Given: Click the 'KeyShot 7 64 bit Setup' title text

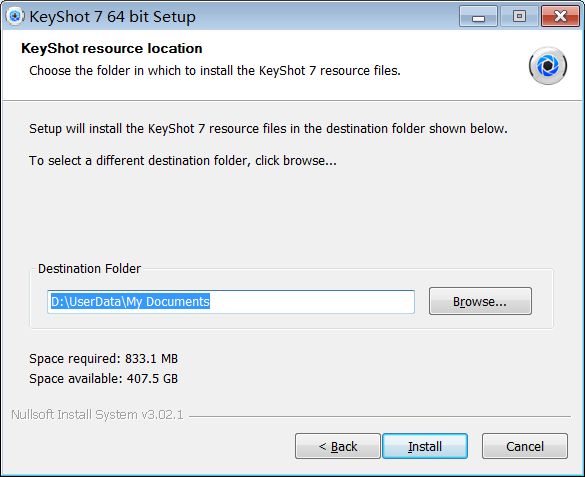Looking at the screenshot, I should coord(112,17).
